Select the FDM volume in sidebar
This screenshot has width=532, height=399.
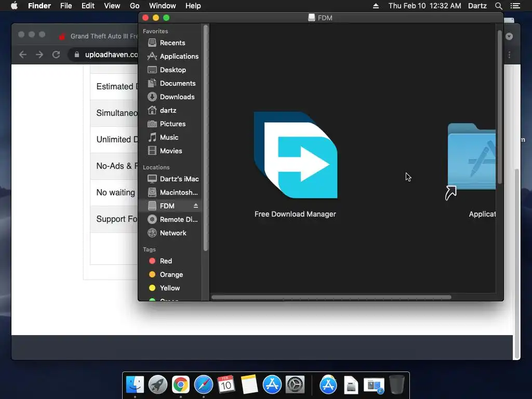(161, 206)
